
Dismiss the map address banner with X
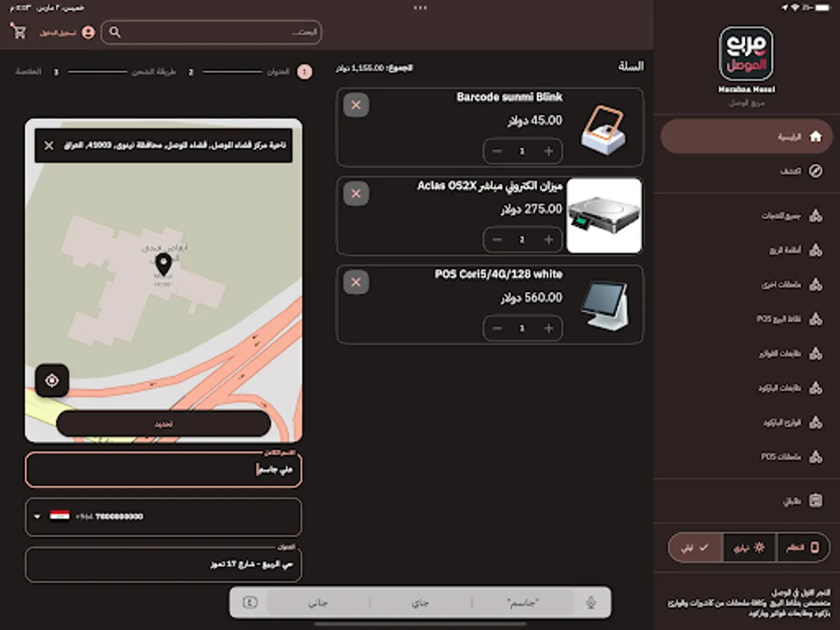pos(49,146)
